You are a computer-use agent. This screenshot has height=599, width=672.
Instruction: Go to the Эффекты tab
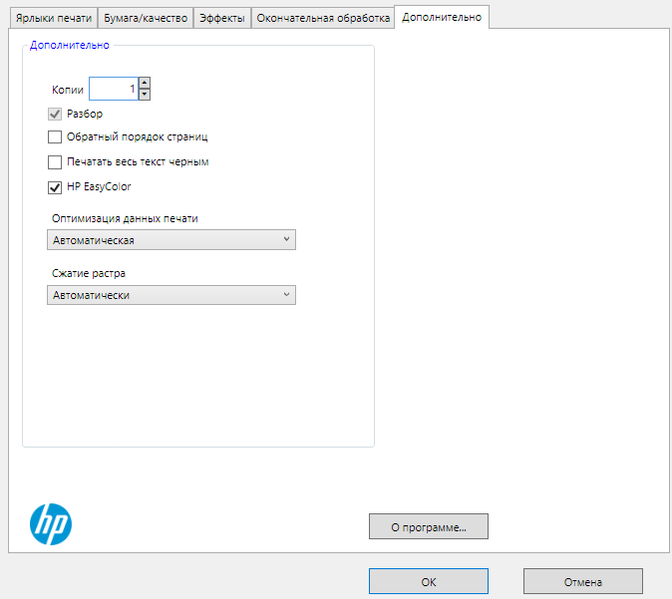pyautogui.click(x=222, y=18)
